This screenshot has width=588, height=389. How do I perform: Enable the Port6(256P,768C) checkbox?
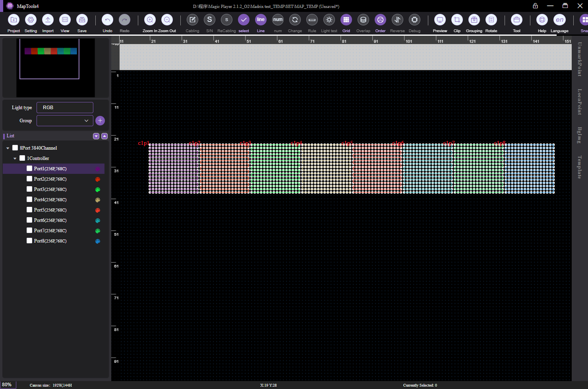(29, 220)
